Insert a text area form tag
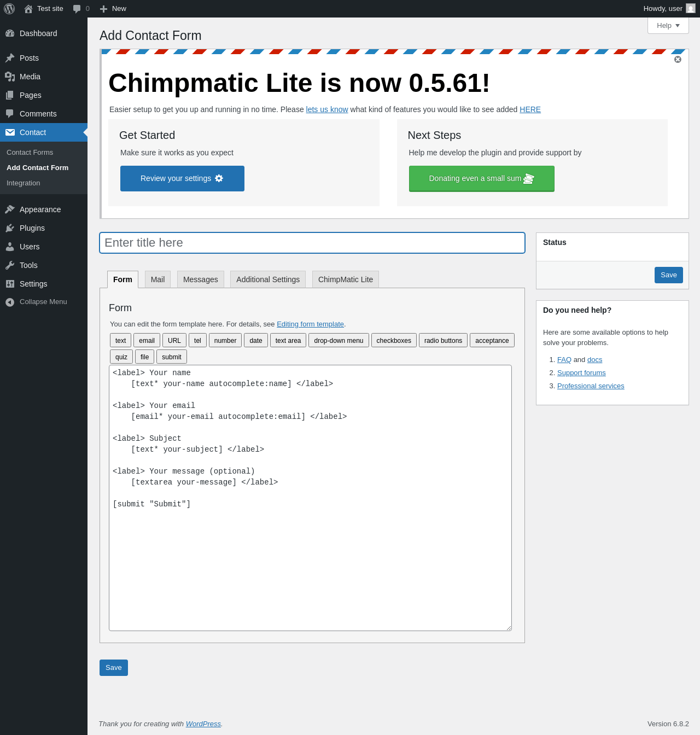This screenshot has height=735, width=700. pos(288,340)
